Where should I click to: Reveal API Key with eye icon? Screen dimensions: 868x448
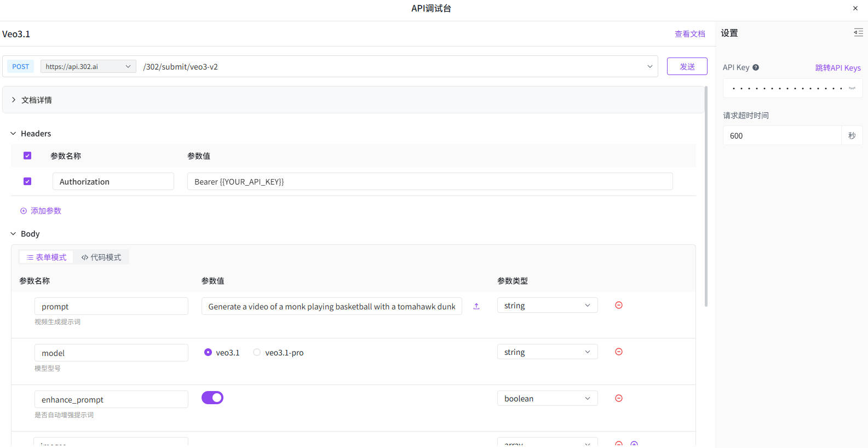[852, 88]
